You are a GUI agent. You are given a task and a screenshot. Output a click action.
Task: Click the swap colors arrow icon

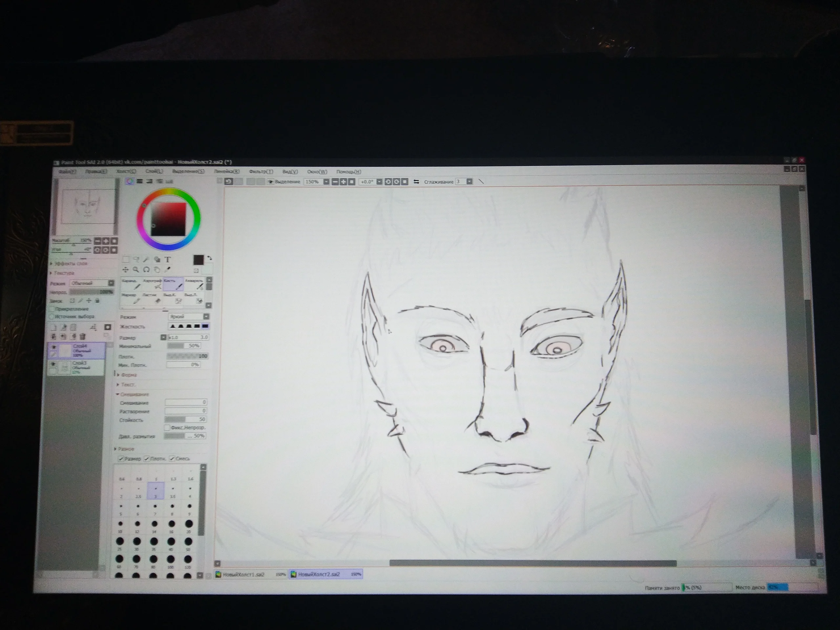(209, 258)
